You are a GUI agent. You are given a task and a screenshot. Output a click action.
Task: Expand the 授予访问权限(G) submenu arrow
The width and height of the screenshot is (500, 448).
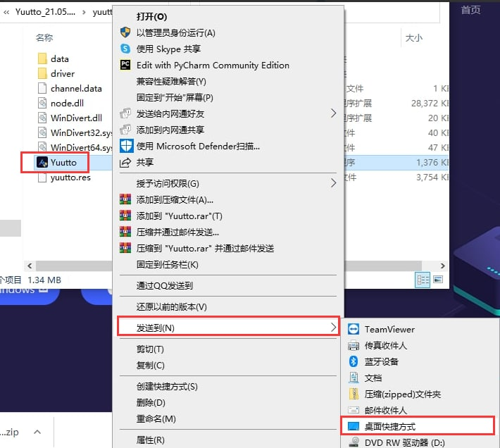click(333, 183)
